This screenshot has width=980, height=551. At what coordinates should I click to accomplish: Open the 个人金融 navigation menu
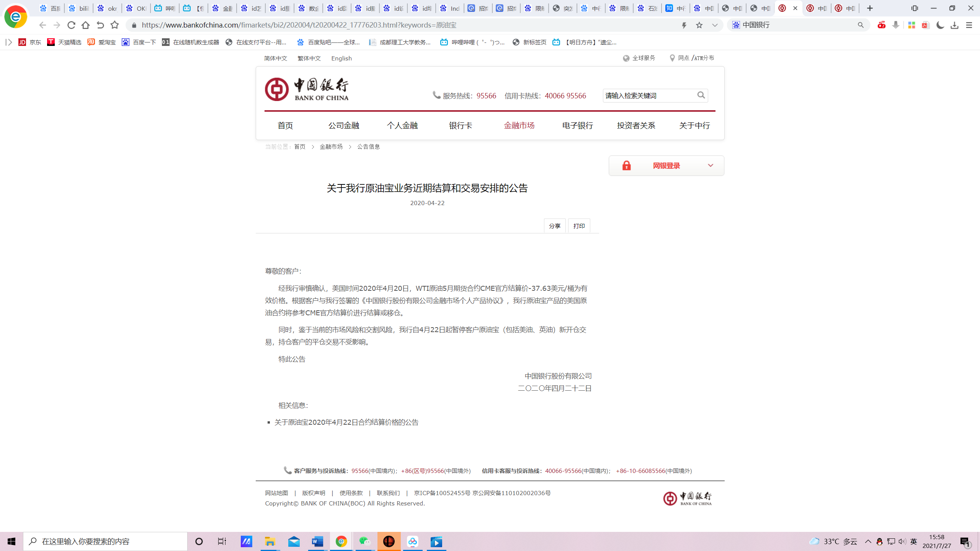(x=402, y=126)
